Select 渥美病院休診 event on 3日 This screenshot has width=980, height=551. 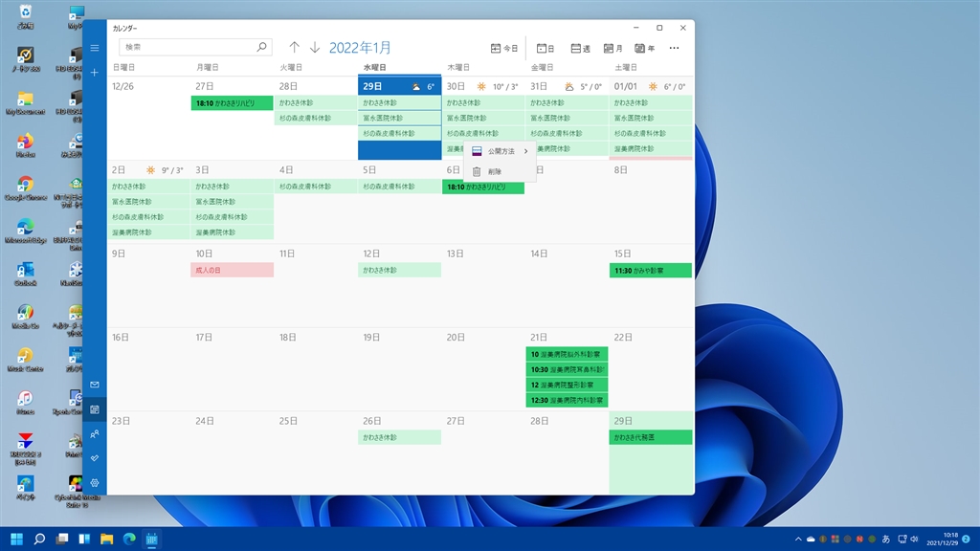point(232,232)
